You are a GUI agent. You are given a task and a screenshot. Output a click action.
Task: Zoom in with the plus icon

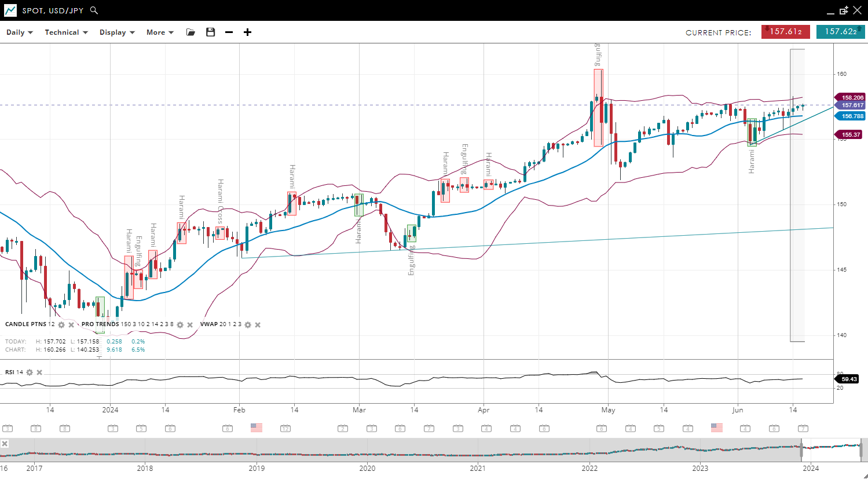pos(247,32)
